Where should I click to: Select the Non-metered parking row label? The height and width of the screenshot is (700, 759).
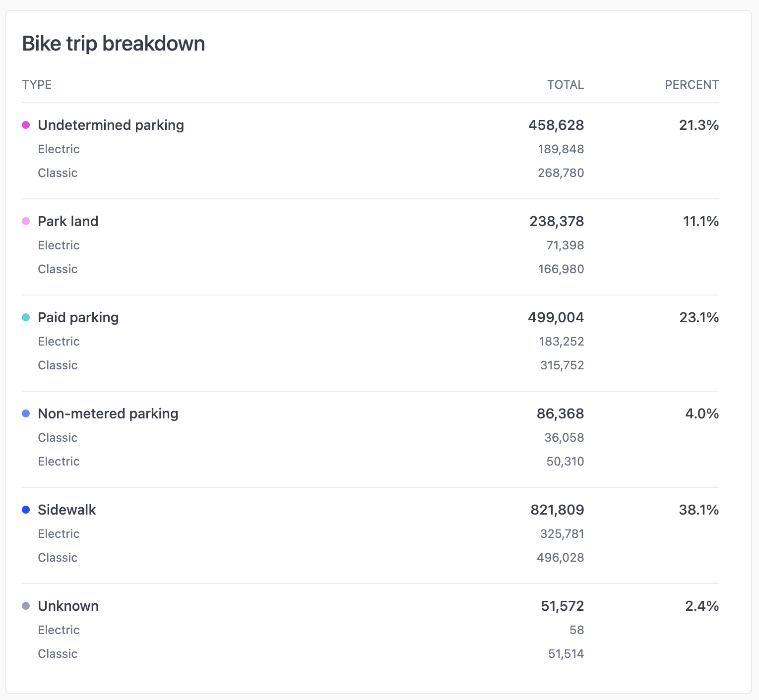108,413
